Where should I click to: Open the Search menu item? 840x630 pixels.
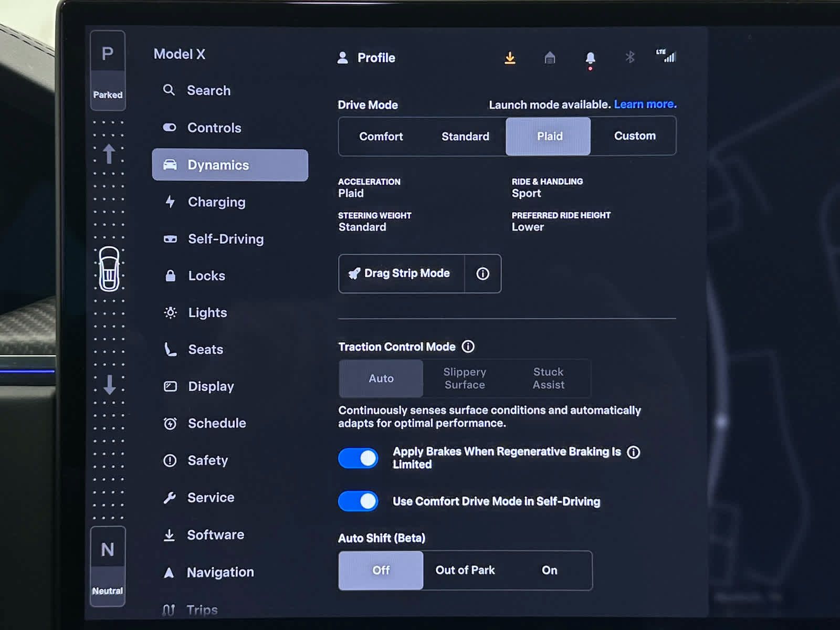point(230,91)
